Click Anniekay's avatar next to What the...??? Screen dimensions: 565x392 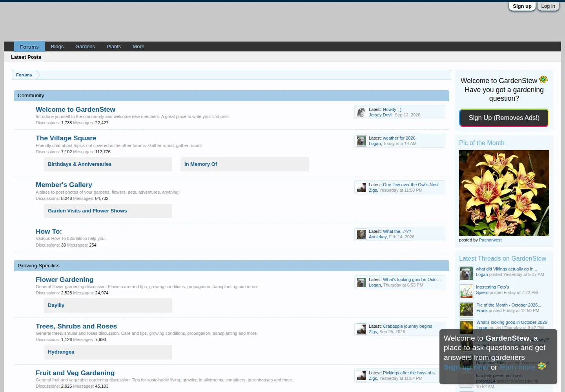[x=361, y=234]
